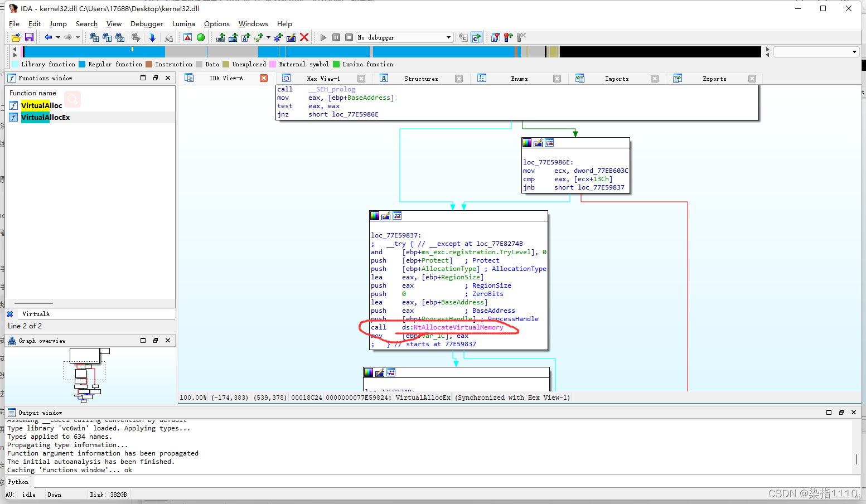The height and width of the screenshot is (504, 866).
Task: Switch to the Imports tab
Action: [617, 79]
